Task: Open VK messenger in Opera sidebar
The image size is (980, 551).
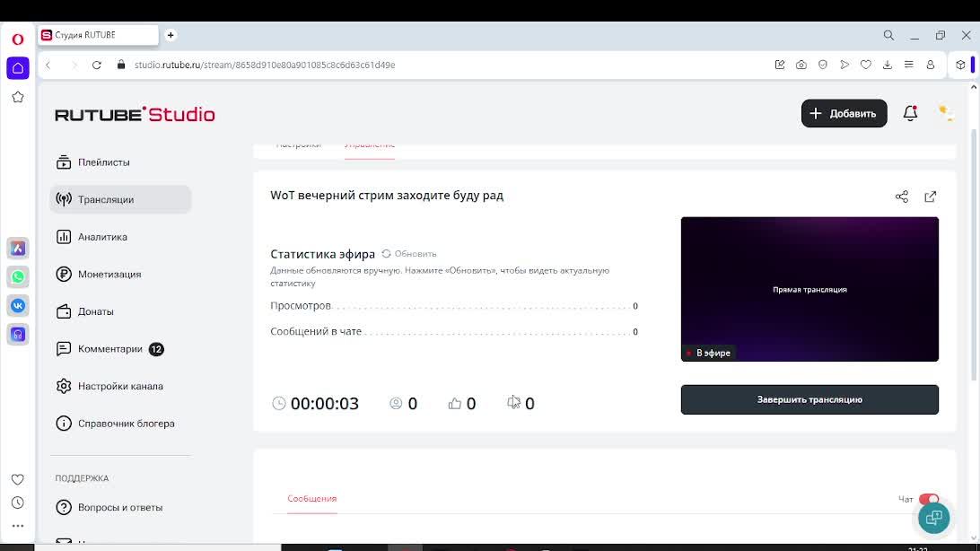Action: (x=18, y=305)
